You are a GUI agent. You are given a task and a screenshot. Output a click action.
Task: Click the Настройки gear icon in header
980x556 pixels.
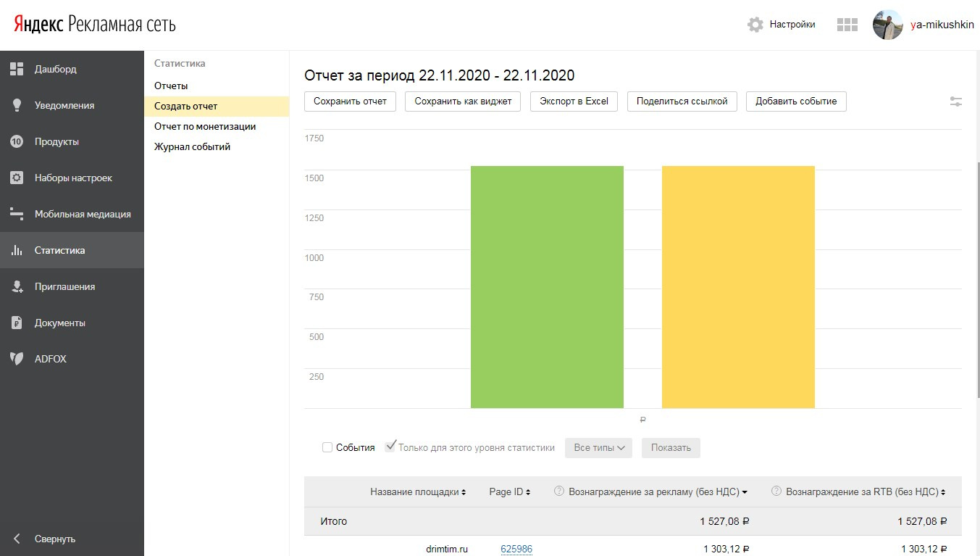point(755,25)
